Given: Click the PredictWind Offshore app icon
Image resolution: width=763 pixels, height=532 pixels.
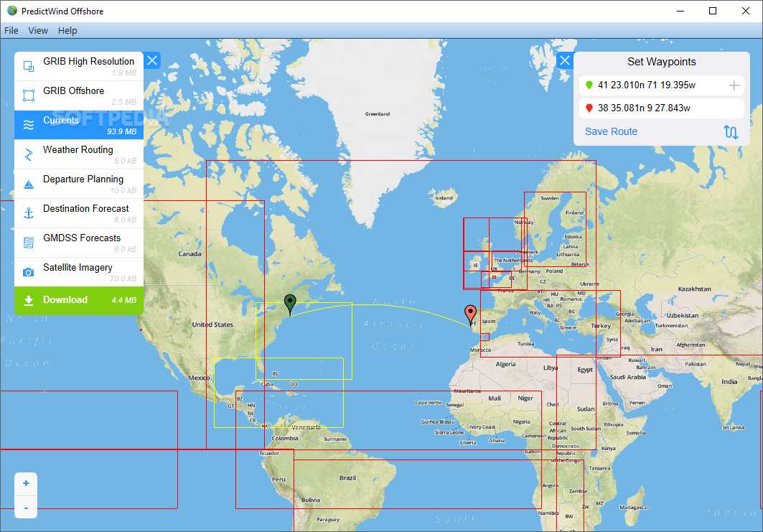Looking at the screenshot, I should (x=12, y=11).
